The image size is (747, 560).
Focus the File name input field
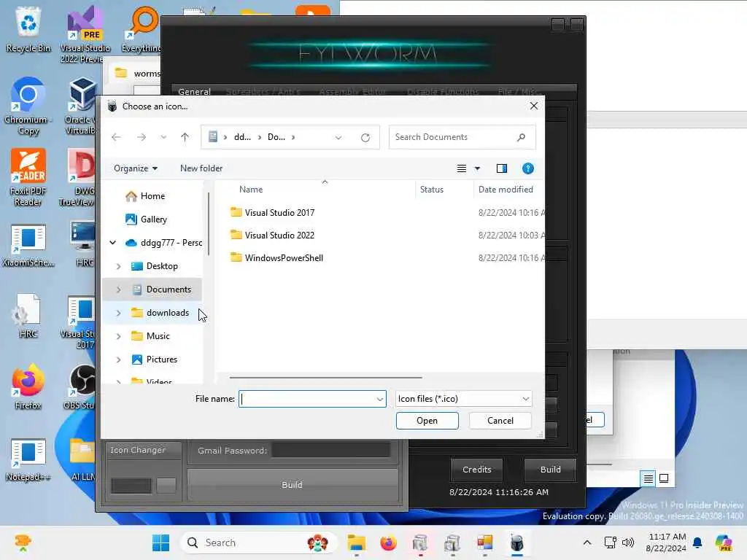click(312, 399)
